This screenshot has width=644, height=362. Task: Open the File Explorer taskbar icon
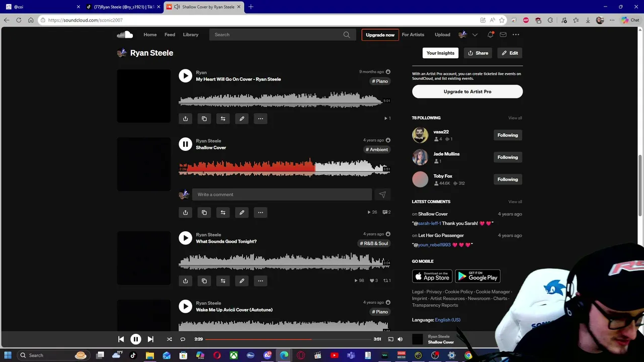coord(149,355)
